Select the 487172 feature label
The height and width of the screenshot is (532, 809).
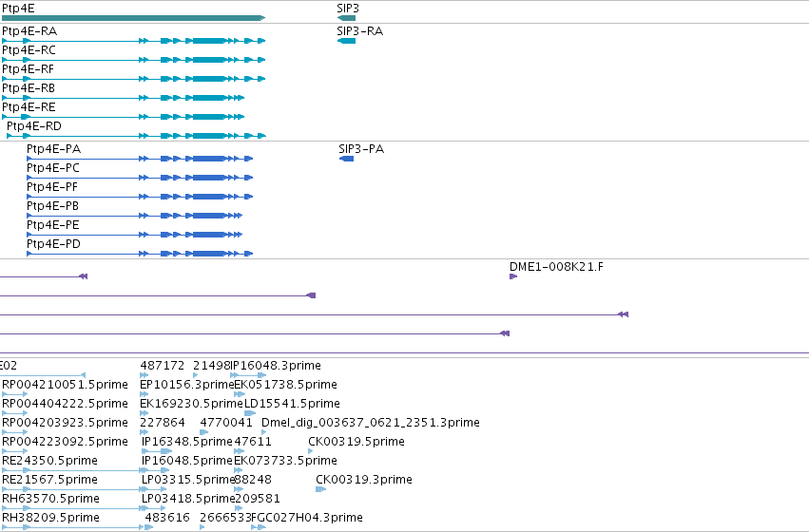tap(162, 366)
